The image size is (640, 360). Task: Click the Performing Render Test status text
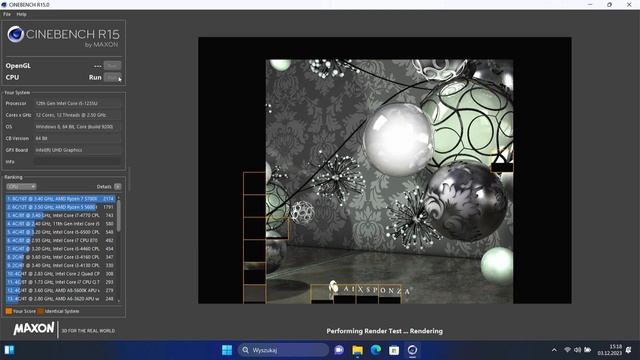[x=384, y=331]
